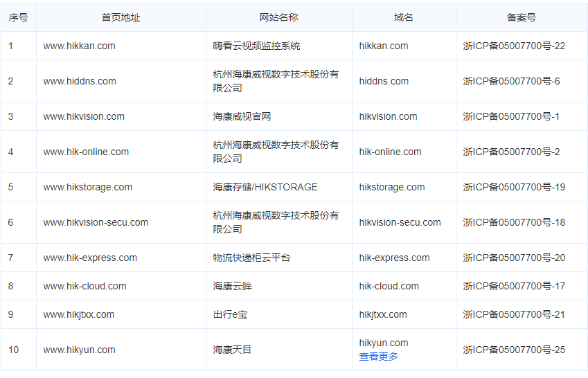Select record number 浙ICP备05007700号-1
This screenshot has height=378, width=588.
[510, 116]
